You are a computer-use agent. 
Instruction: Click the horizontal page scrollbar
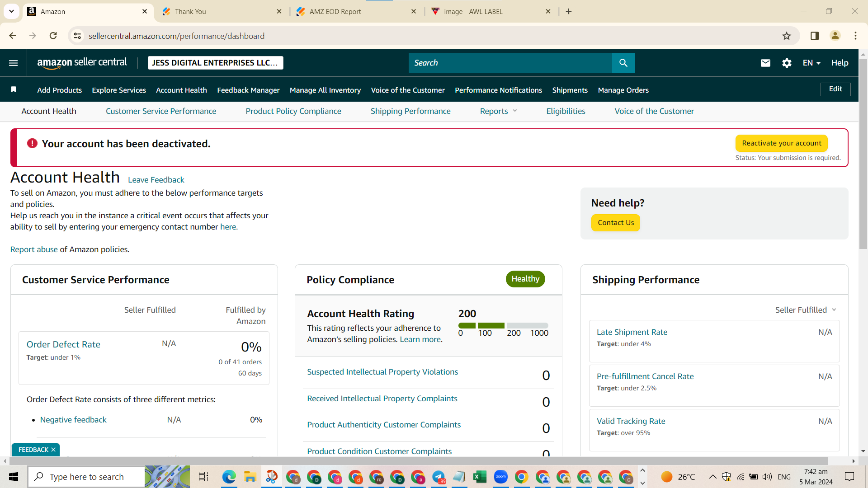click(418, 461)
